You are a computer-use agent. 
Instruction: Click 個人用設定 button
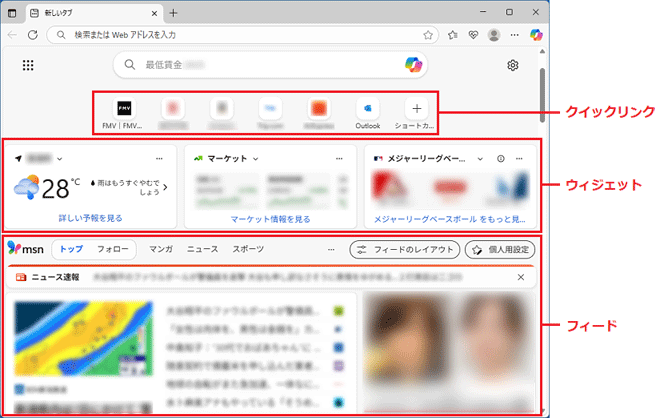tap(500, 249)
